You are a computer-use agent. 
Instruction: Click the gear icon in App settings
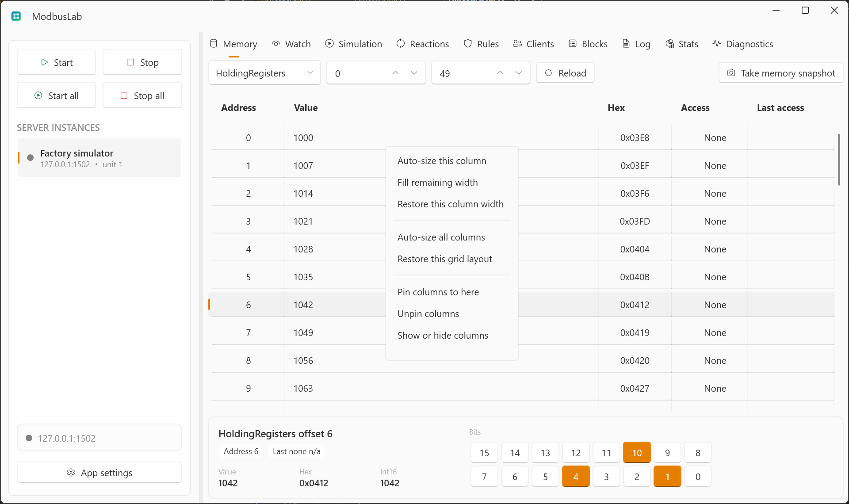[x=71, y=473]
